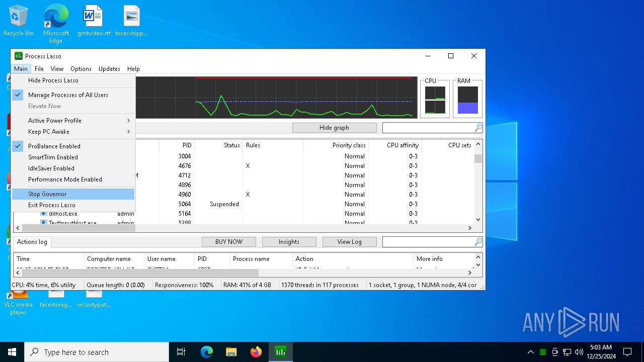Screen dimensions: 644x362
Task: Launch Firefox from the taskbar
Action: 256,352
